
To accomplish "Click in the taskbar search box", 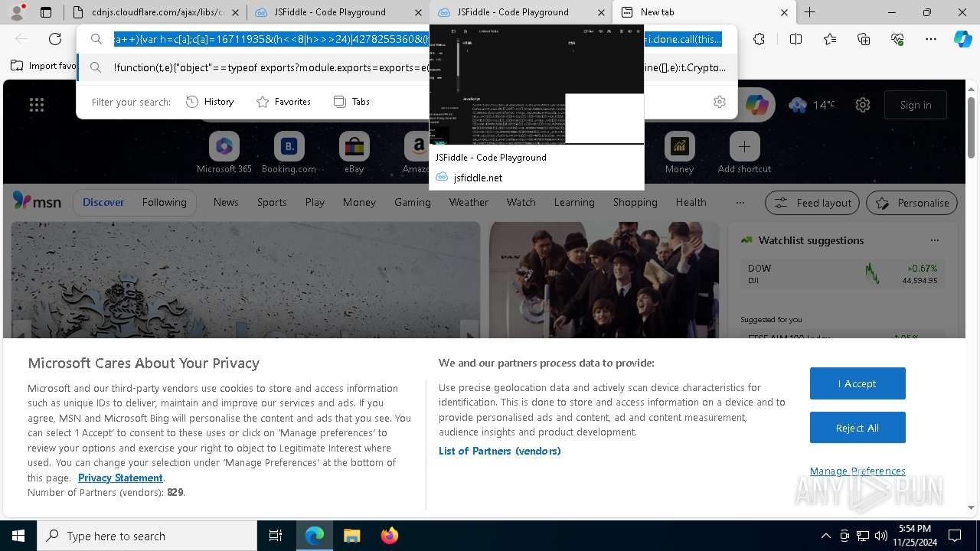I will [147, 536].
